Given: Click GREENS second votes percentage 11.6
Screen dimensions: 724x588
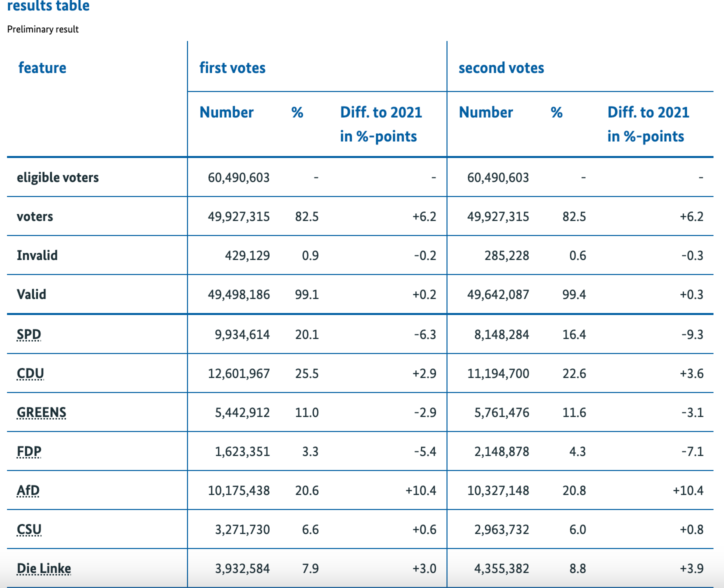Looking at the screenshot, I should click(x=574, y=412).
